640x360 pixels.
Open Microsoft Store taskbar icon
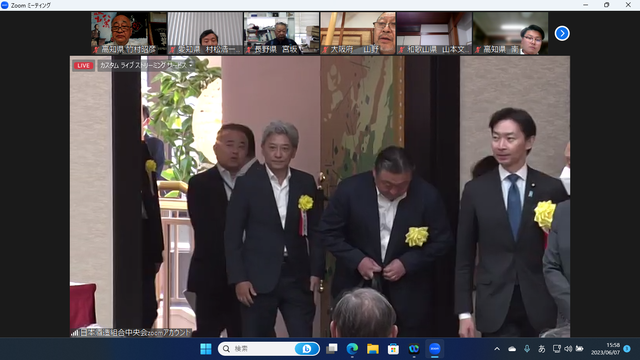pyautogui.click(x=393, y=349)
